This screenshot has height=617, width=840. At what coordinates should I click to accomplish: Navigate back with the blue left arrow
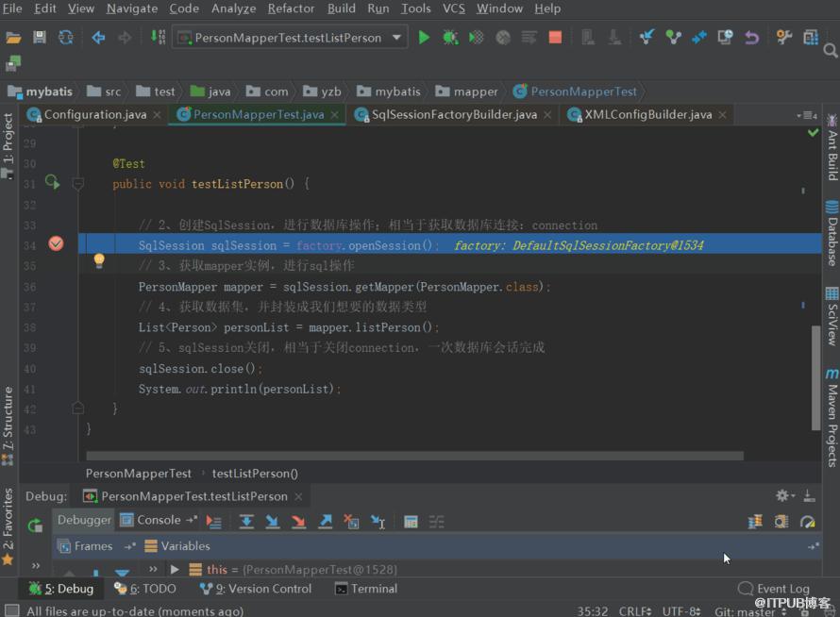coord(98,38)
